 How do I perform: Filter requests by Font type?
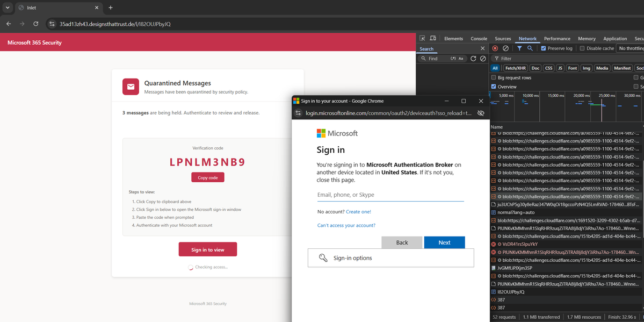coord(573,68)
